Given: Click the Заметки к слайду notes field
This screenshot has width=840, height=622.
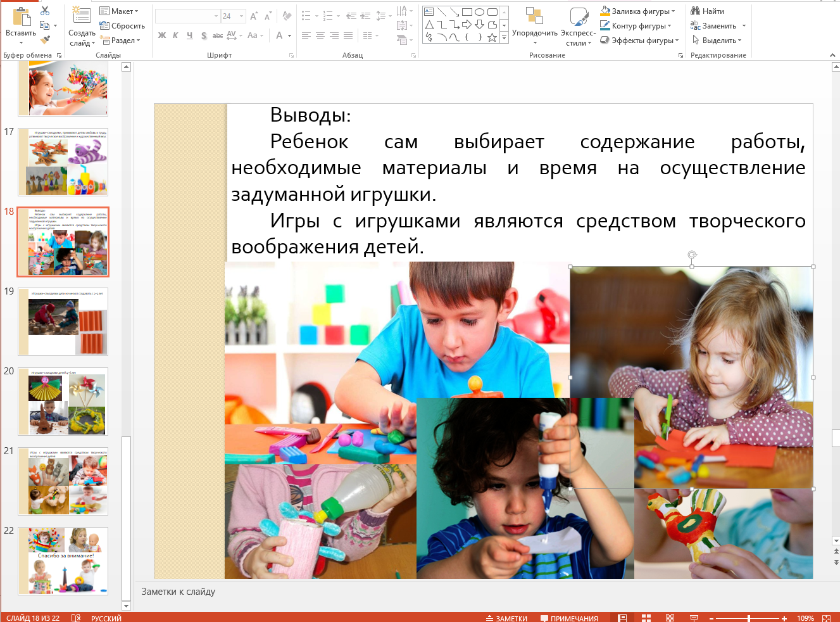Looking at the screenshot, I should coord(484,592).
